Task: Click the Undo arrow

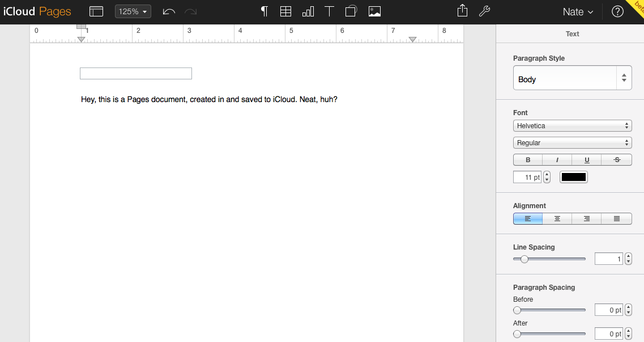Action: (169, 11)
